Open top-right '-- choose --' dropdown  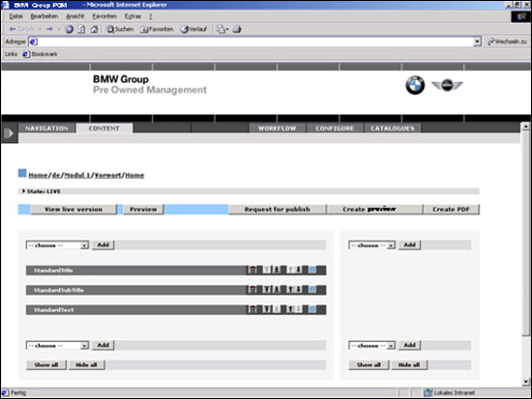(x=372, y=245)
